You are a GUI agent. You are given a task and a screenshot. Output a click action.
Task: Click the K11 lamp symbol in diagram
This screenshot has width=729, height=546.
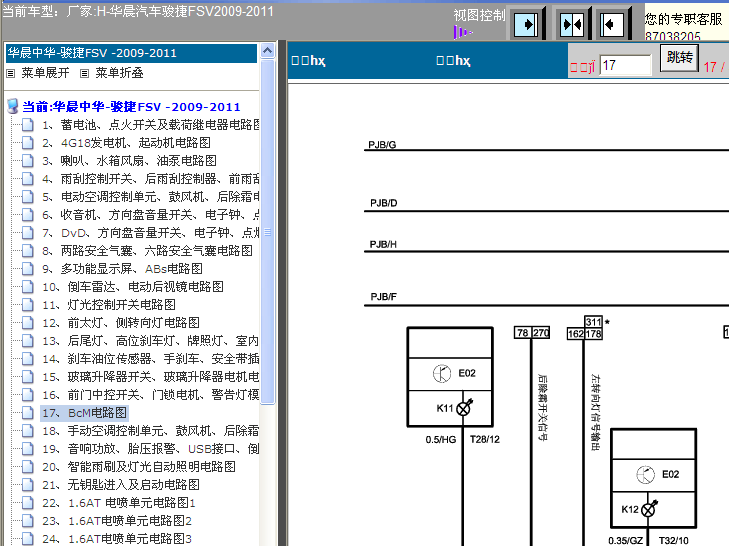pos(464,408)
